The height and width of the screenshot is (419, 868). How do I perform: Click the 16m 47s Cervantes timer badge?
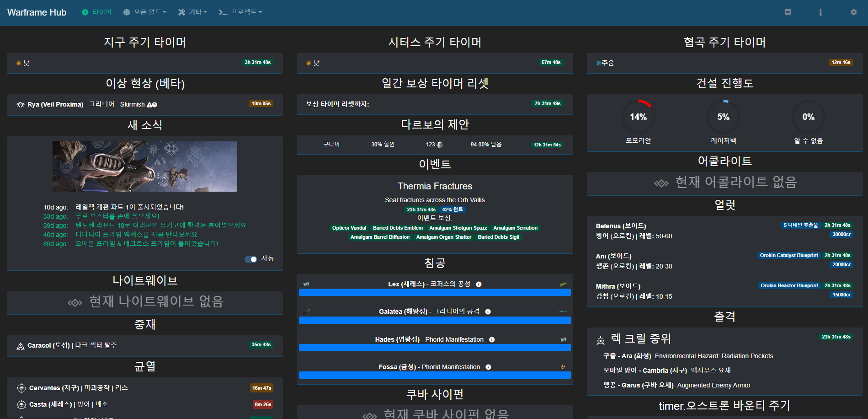(261, 388)
